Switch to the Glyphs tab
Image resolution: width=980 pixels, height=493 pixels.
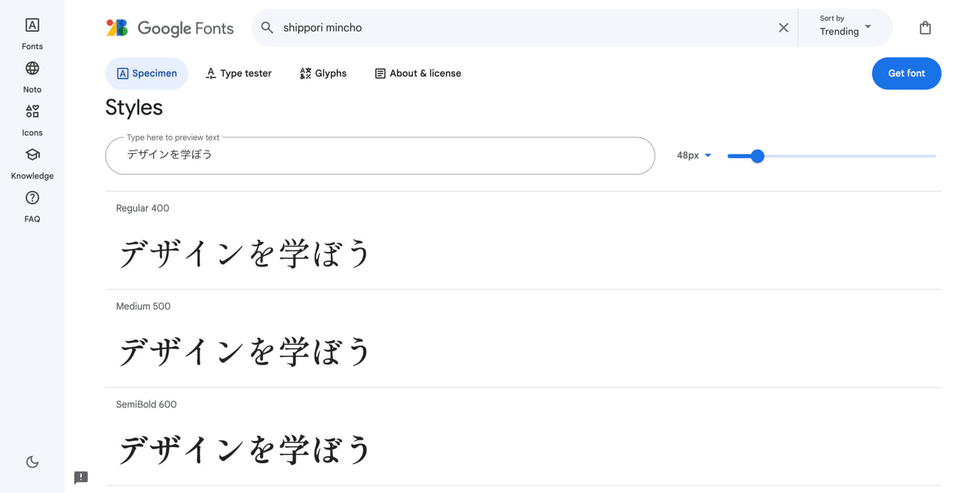tap(323, 73)
